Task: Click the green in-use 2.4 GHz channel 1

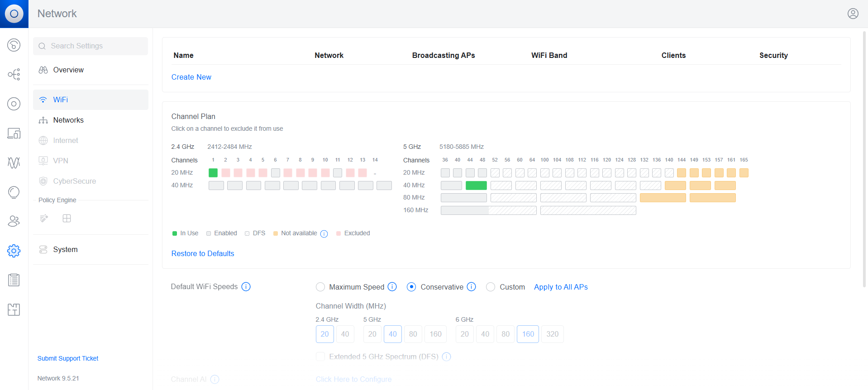Action: point(213,173)
